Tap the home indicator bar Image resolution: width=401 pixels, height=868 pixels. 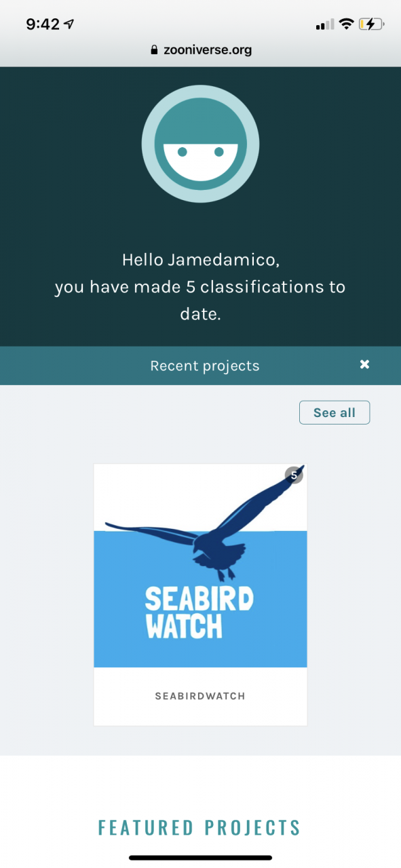pos(200,858)
